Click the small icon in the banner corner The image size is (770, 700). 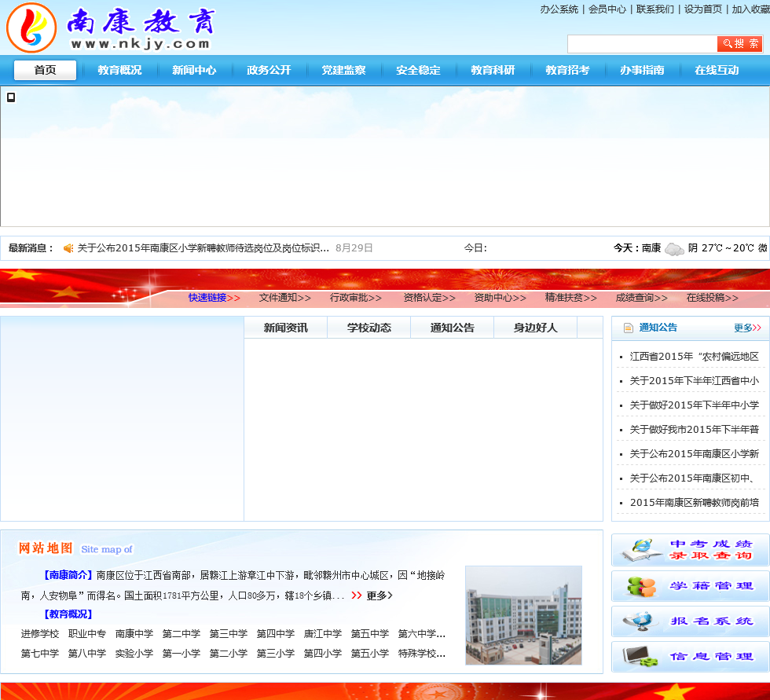tap(11, 97)
